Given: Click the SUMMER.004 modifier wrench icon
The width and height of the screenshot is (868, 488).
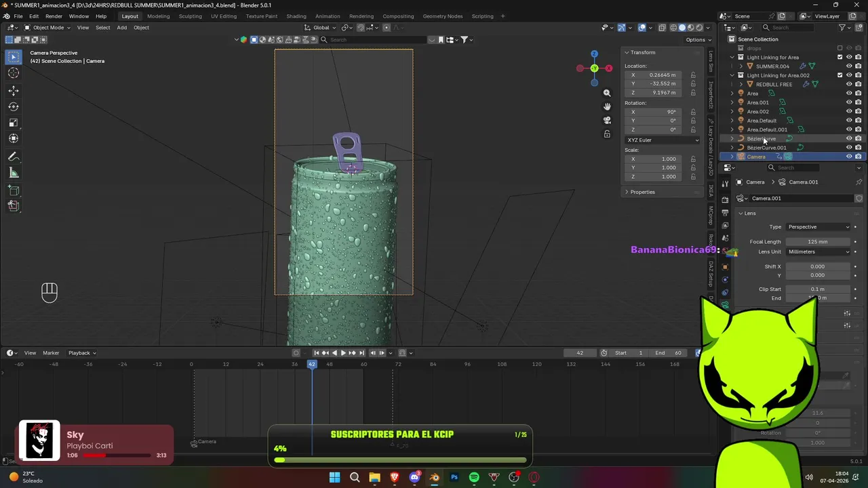Looking at the screenshot, I should tap(804, 66).
